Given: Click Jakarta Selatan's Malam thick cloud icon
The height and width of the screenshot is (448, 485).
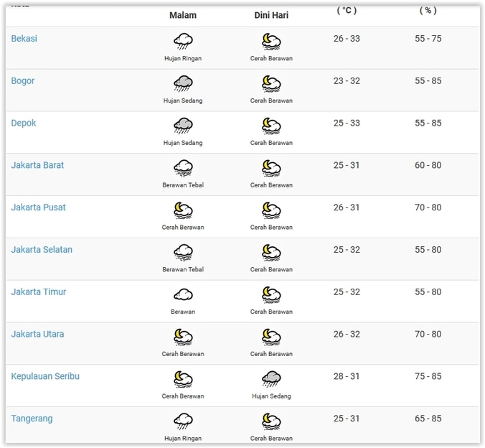Looking at the screenshot, I should click(x=183, y=252).
